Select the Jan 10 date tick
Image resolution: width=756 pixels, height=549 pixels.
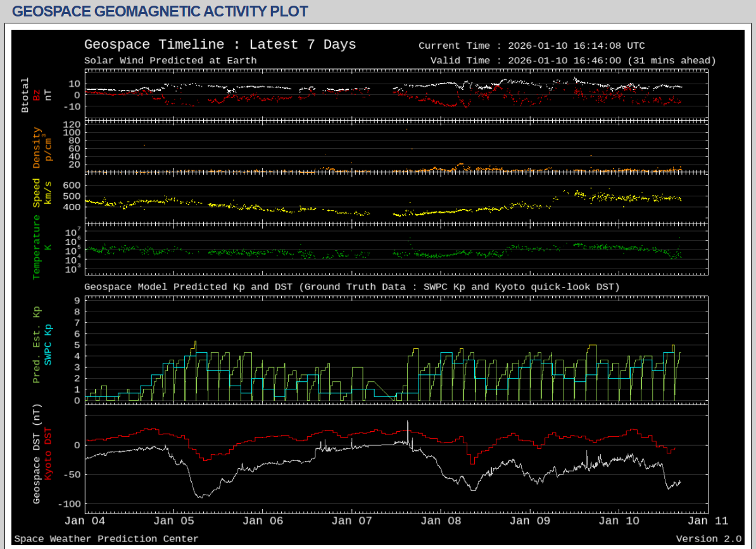[619, 521]
